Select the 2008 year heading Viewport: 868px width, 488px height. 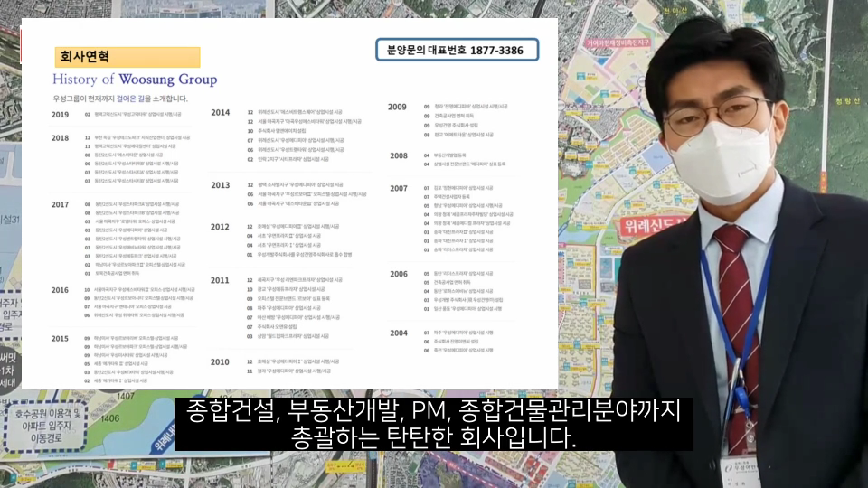pos(399,156)
